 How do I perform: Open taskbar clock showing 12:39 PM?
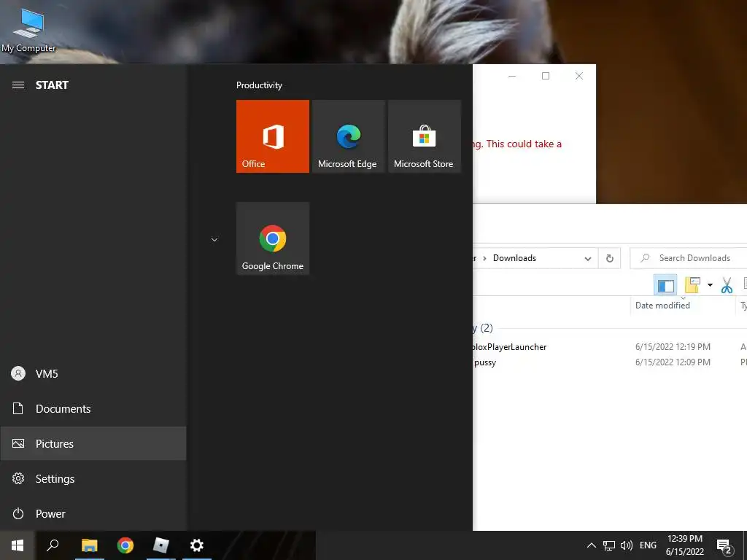coord(685,545)
